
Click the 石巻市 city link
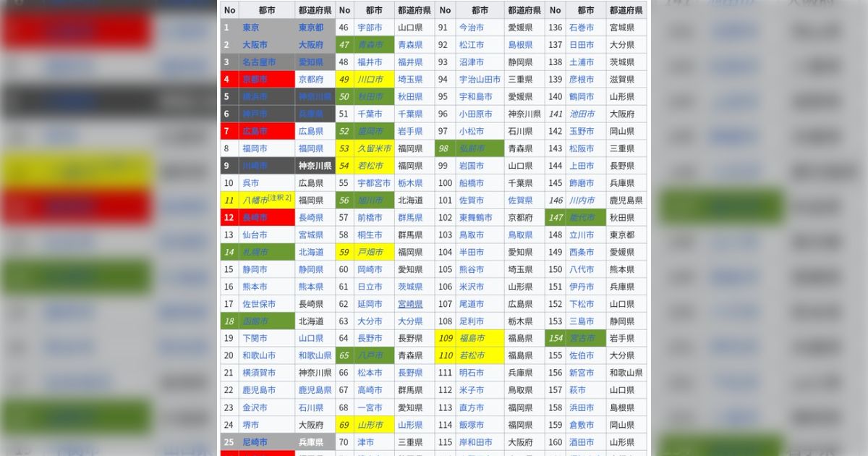[582, 28]
